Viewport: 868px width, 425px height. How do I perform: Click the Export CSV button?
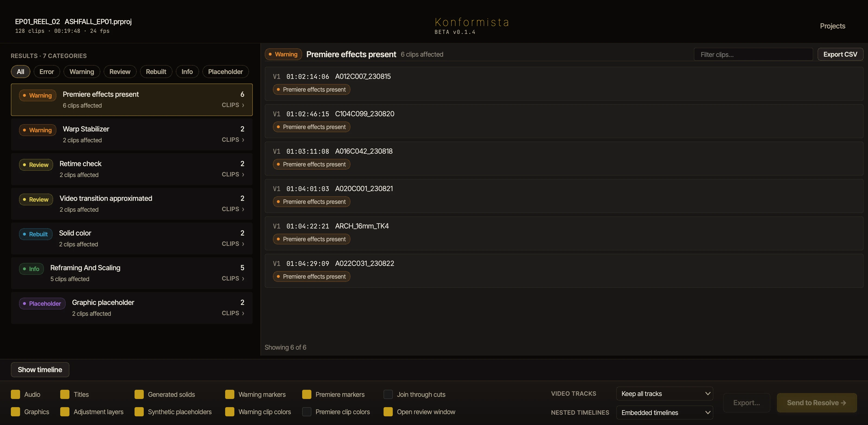[x=840, y=54]
